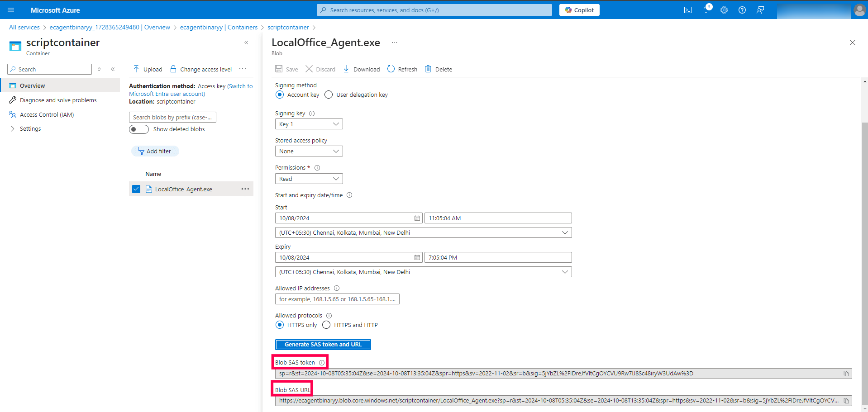Select Diagnose and solve problems
This screenshot has height=412, width=868.
(58, 100)
